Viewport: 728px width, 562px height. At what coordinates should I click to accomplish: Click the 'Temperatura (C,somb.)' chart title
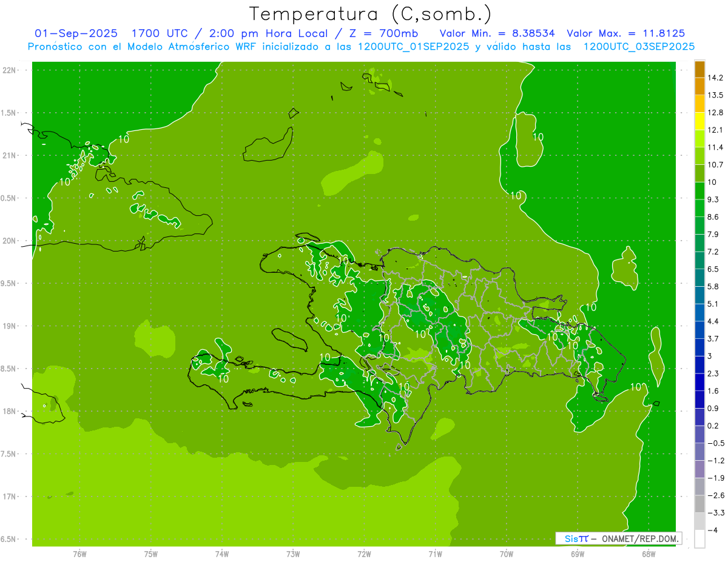[x=371, y=14]
